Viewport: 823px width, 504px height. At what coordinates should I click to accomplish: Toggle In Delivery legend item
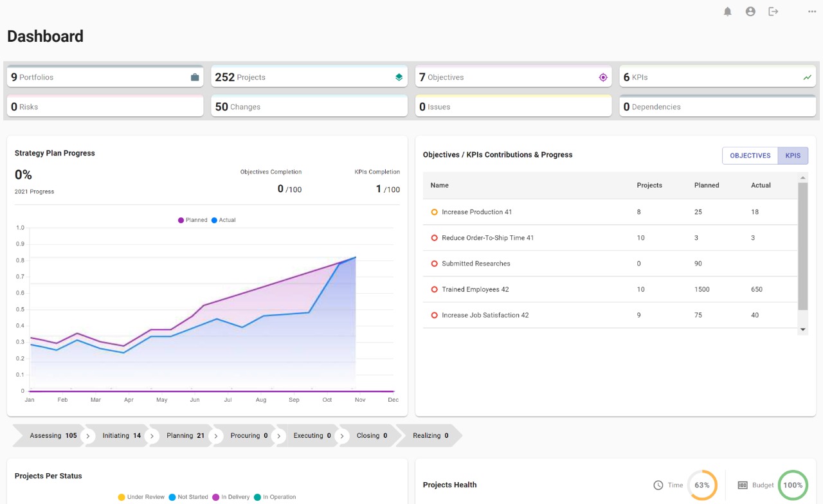point(231,497)
